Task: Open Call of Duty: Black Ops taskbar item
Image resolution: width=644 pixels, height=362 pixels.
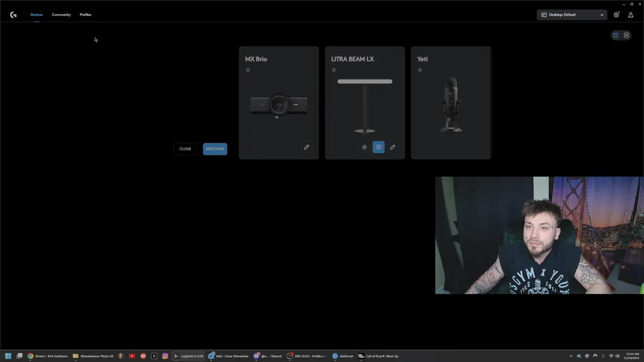Action: (x=378, y=356)
